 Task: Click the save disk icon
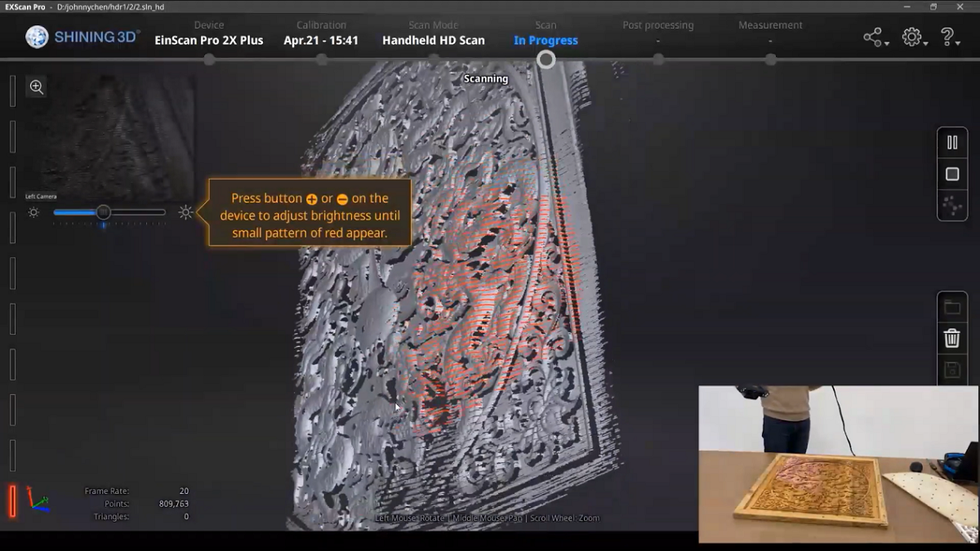(951, 370)
